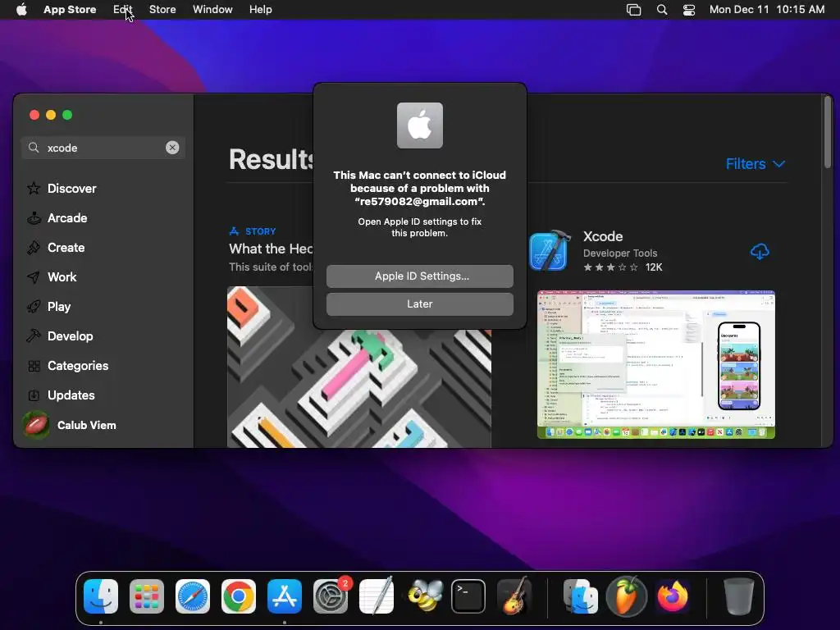Open the Calub Viem account
The height and width of the screenshot is (630, 840).
click(86, 426)
